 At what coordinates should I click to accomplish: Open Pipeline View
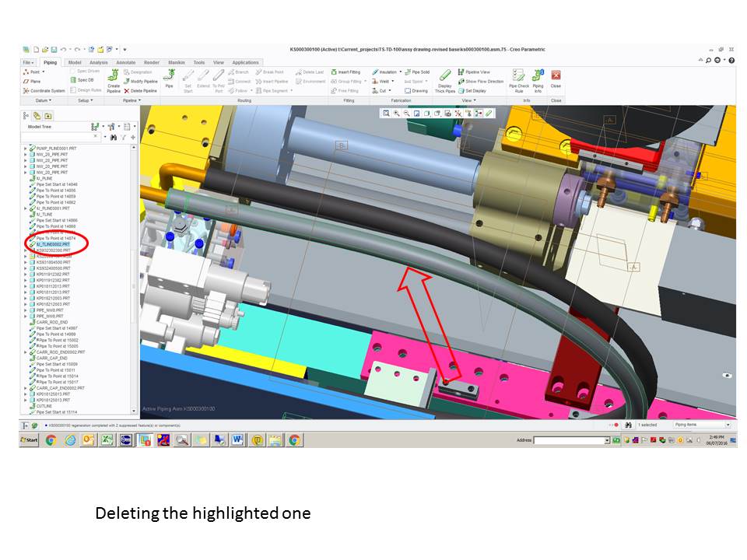(474, 72)
